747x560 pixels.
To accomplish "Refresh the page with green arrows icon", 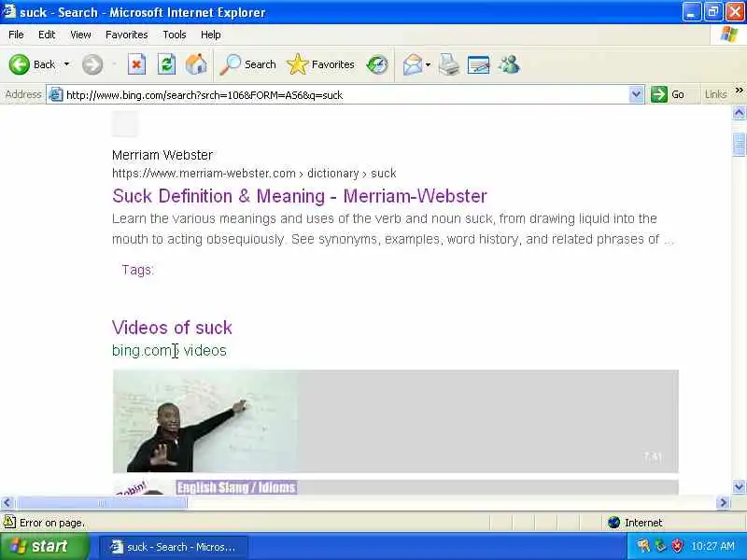I will click(x=166, y=64).
